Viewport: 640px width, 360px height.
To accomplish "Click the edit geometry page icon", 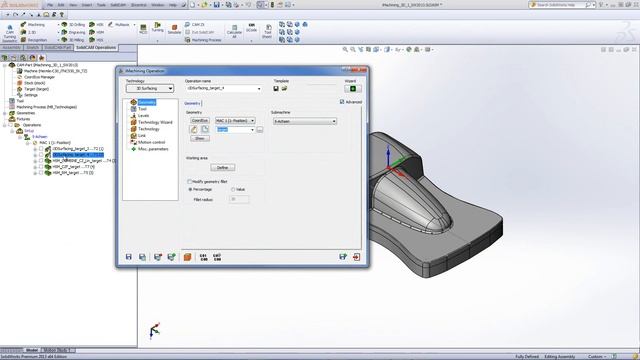I will [x=205, y=129].
